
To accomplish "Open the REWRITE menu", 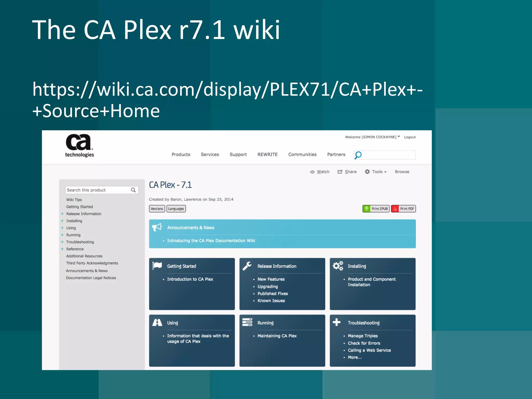I will (268, 155).
